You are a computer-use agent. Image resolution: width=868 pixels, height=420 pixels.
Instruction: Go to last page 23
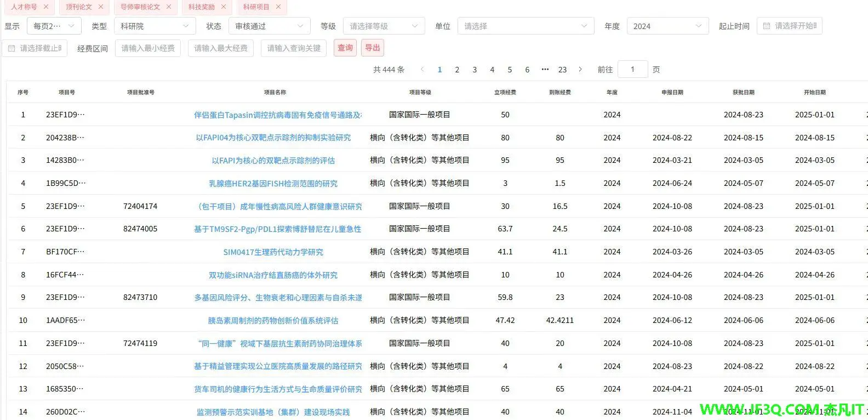click(x=562, y=70)
